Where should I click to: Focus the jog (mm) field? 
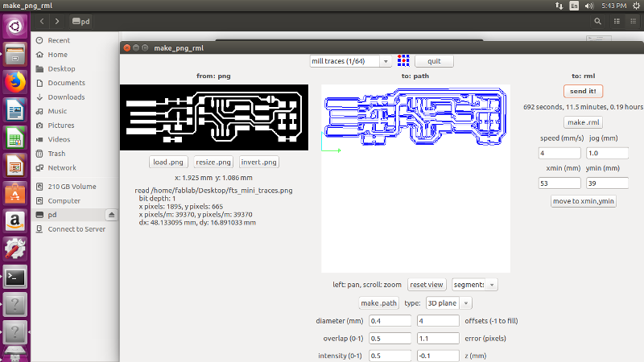point(607,153)
